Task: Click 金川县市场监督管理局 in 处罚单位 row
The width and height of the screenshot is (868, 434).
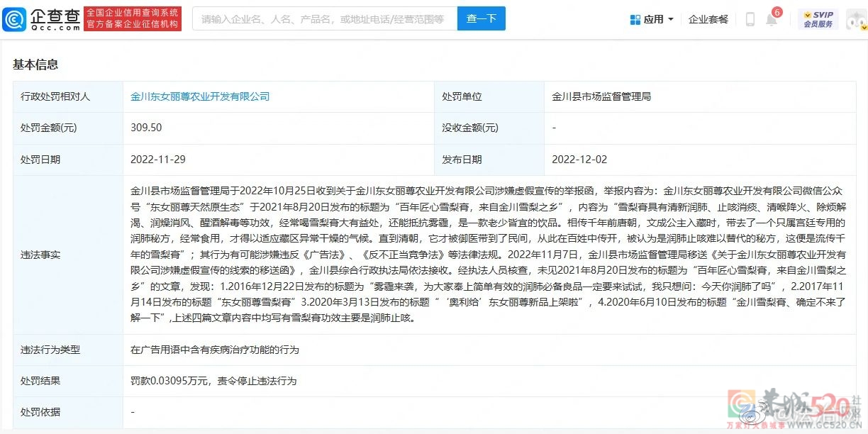Action: pyautogui.click(x=601, y=96)
